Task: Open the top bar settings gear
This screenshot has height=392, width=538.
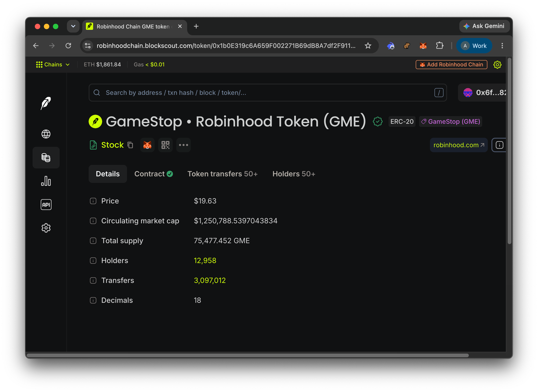Action: pos(497,65)
